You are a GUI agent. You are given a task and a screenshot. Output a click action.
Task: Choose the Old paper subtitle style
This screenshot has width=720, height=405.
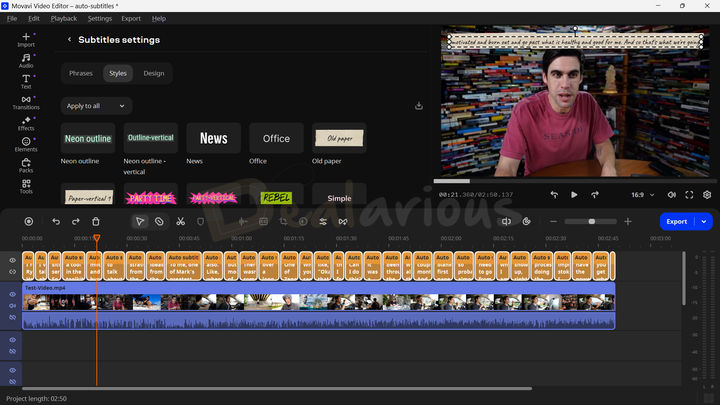coord(339,138)
